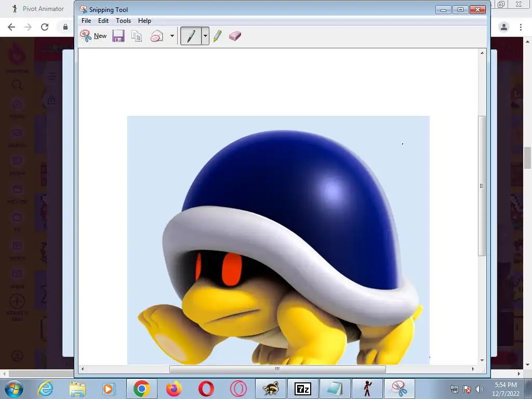Open the Tools menu

pyautogui.click(x=123, y=21)
